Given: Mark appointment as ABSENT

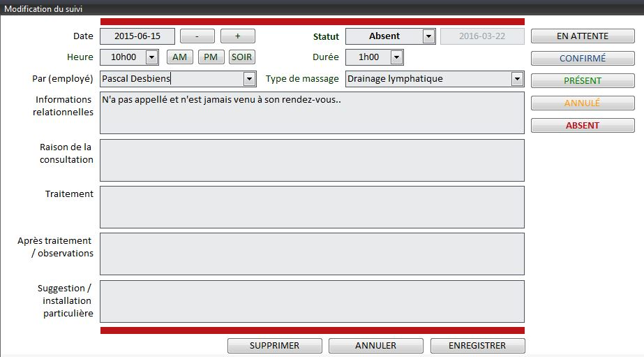Looking at the screenshot, I should point(583,126).
